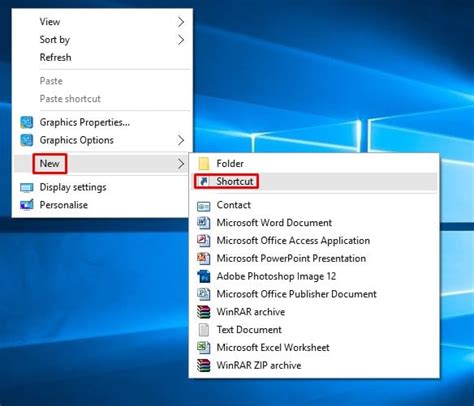The height and width of the screenshot is (406, 474).
Task: Click the Office Publisher Document icon
Action: [203, 294]
